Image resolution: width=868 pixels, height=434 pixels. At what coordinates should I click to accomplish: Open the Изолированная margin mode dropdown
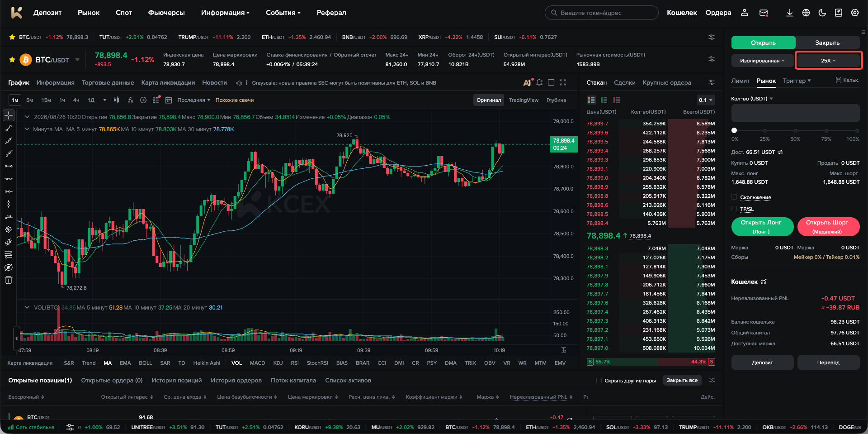pos(762,61)
